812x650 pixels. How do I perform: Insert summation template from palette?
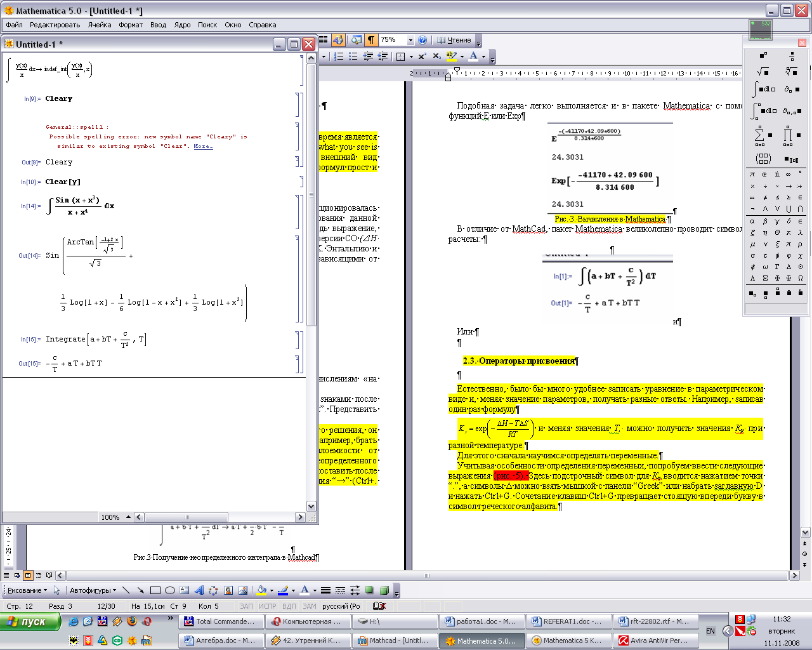(763, 135)
